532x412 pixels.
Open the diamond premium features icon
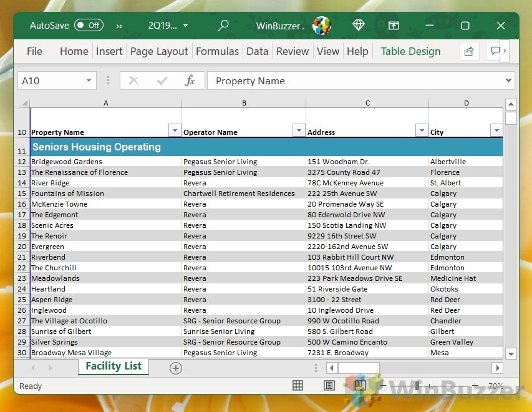(358, 25)
